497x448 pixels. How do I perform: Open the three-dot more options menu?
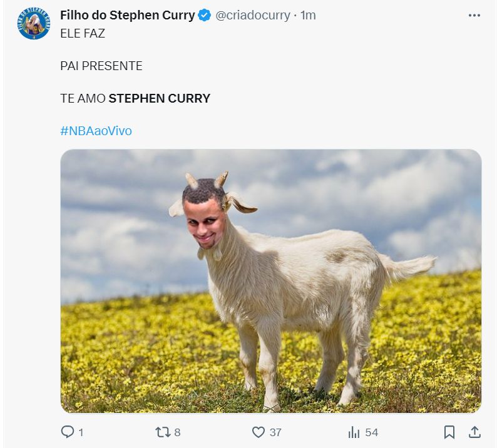474,16
